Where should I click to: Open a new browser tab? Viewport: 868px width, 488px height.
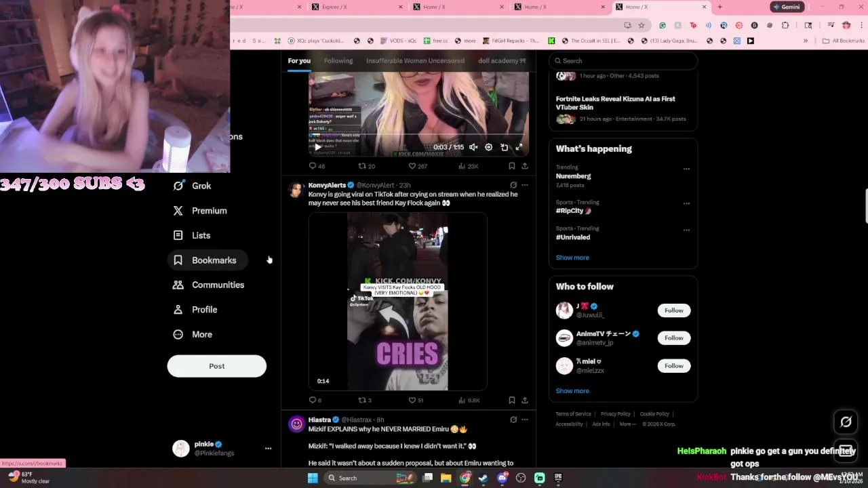tap(719, 7)
